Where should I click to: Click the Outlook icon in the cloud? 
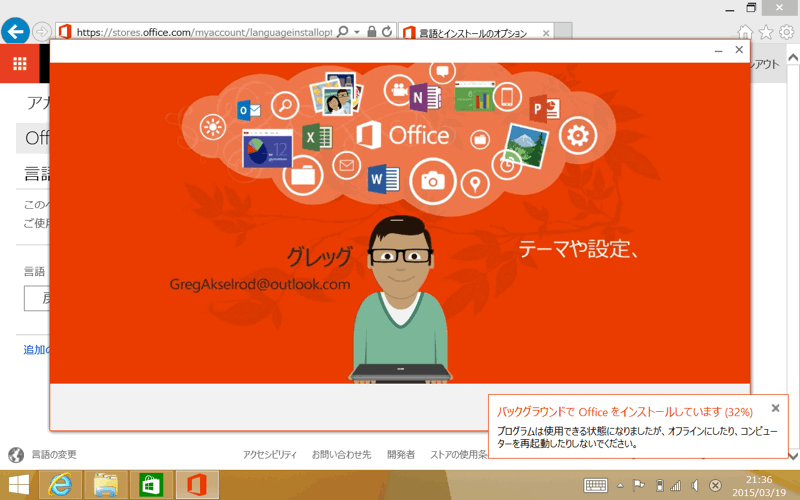248,110
